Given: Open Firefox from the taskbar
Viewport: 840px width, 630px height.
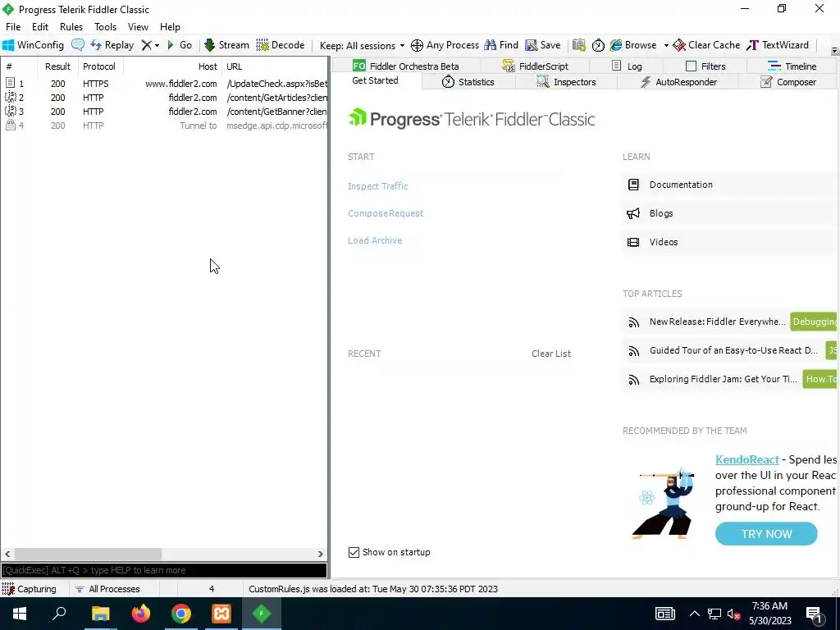Looking at the screenshot, I should coord(141,614).
